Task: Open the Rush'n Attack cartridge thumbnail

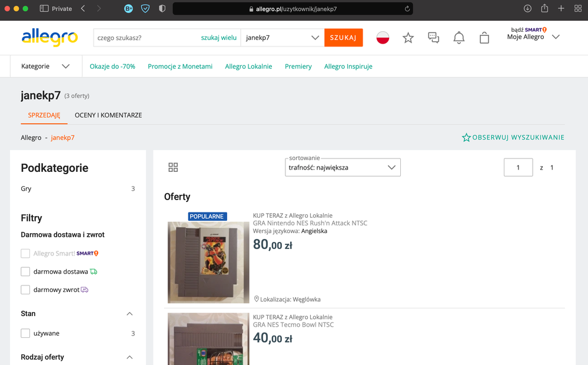Action: (x=208, y=262)
